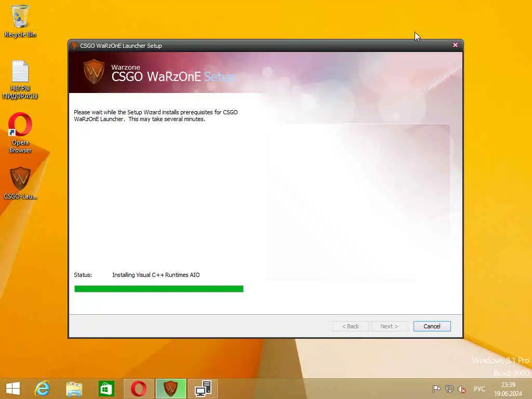Cancel the CSGO WaRzOnE installation
Screen dimensions: 532x399
pos(432,326)
